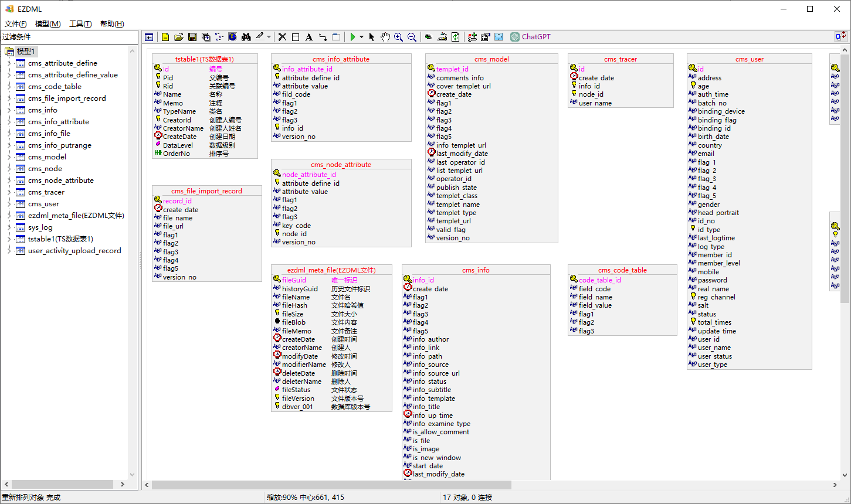
Task: Click the cms_node_attribute table header
Action: tap(341, 165)
